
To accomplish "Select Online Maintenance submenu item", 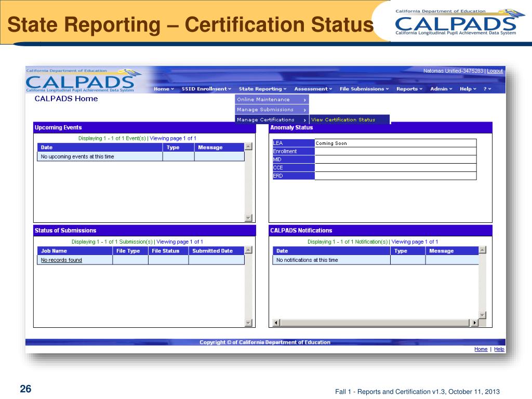I will click(x=272, y=99).
